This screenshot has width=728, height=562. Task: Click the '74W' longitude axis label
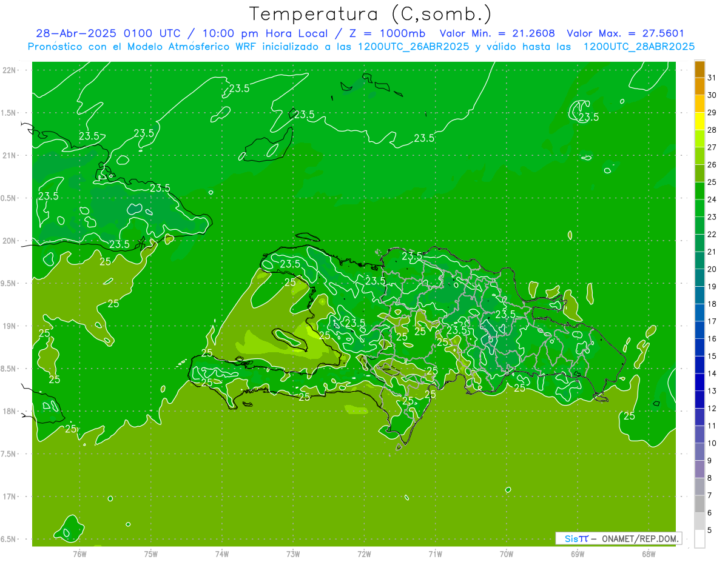click(222, 554)
